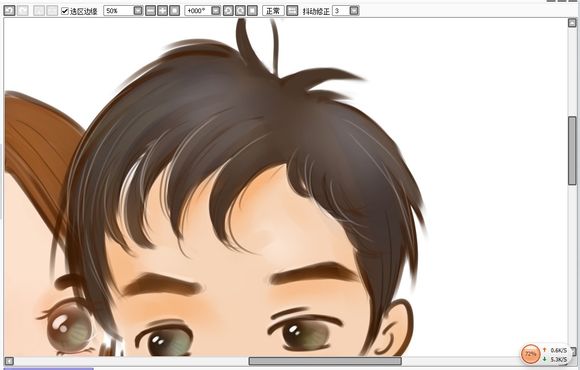The width and height of the screenshot is (580, 370).
Task: Click the flip view icon beside 正常
Action: [292, 11]
